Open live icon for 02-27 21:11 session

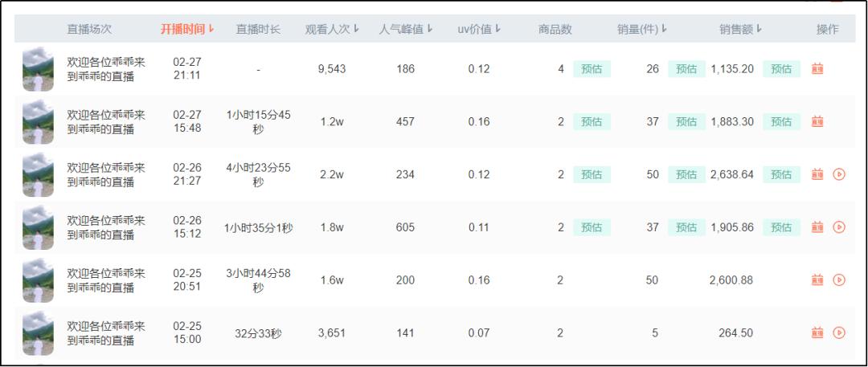tap(817, 69)
